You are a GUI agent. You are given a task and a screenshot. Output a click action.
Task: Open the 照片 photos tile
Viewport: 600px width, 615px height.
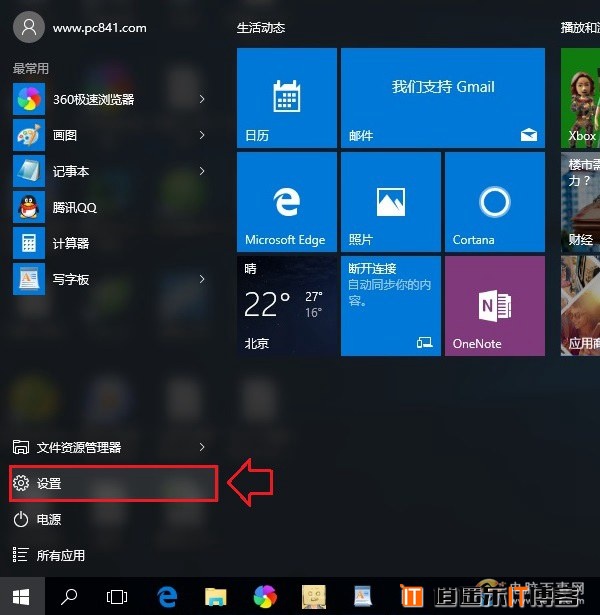(391, 202)
